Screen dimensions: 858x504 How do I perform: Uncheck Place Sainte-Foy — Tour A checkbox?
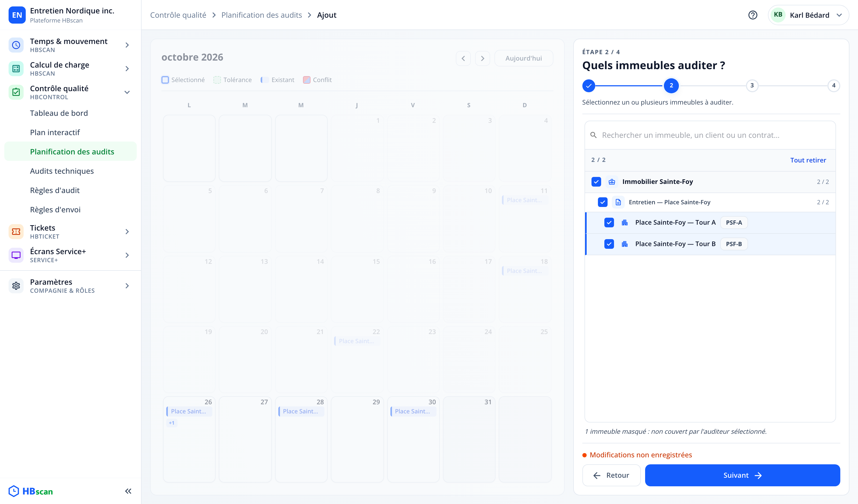pos(609,223)
